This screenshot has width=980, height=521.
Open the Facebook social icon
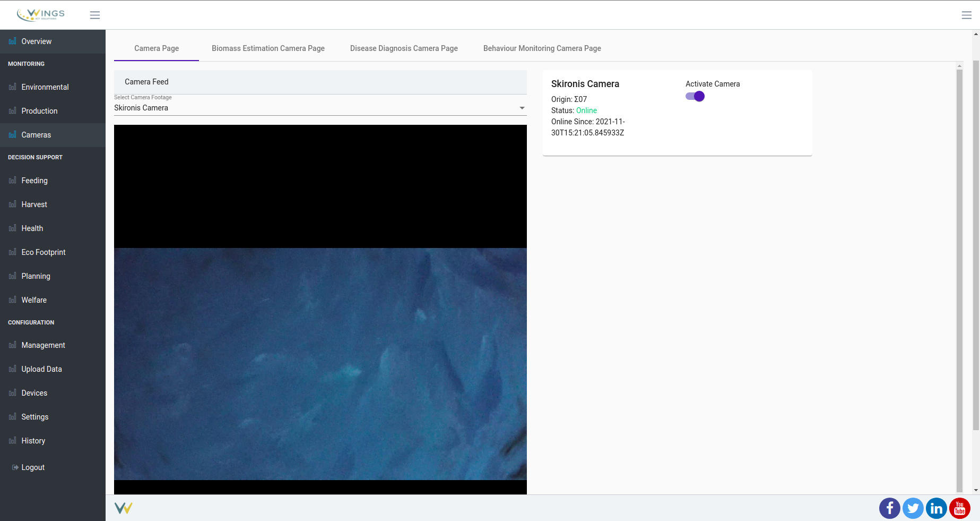click(889, 508)
